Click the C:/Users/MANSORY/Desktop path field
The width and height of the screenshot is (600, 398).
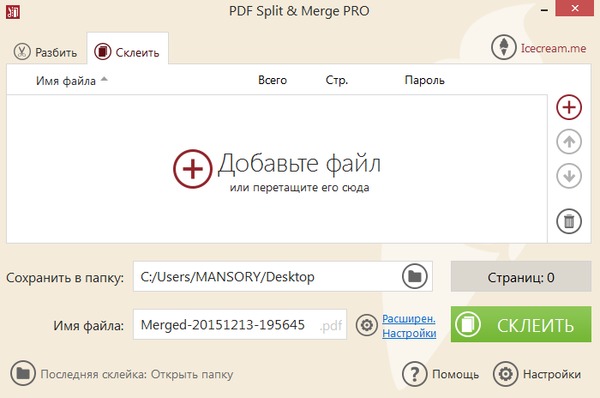coord(283,276)
